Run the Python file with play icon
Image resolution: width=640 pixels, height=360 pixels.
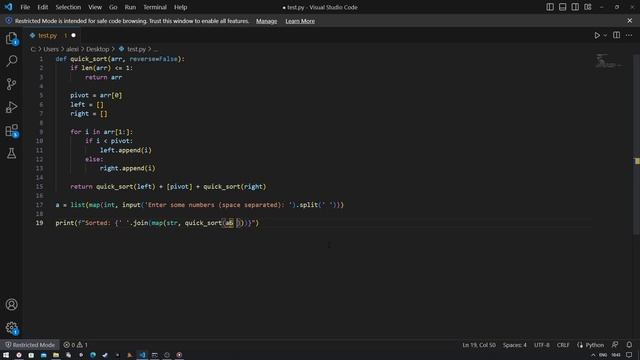click(597, 36)
